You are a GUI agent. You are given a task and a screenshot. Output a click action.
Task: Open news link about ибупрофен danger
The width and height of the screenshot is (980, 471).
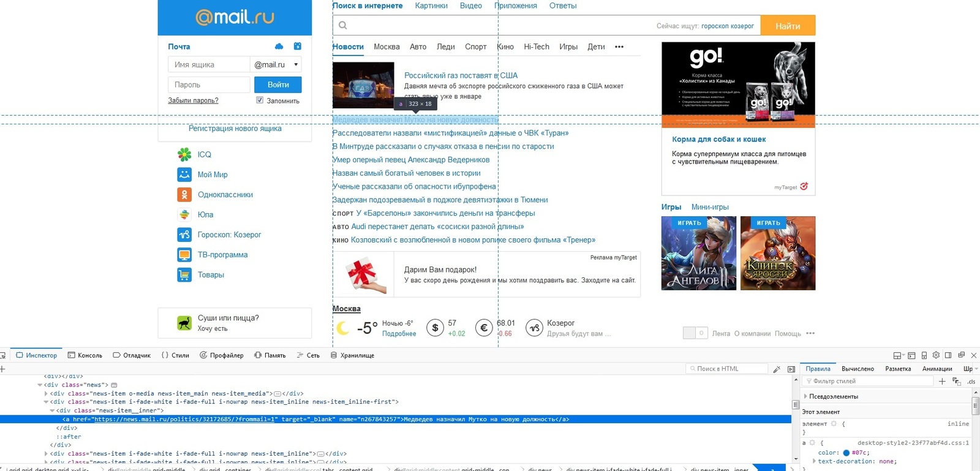(x=414, y=186)
